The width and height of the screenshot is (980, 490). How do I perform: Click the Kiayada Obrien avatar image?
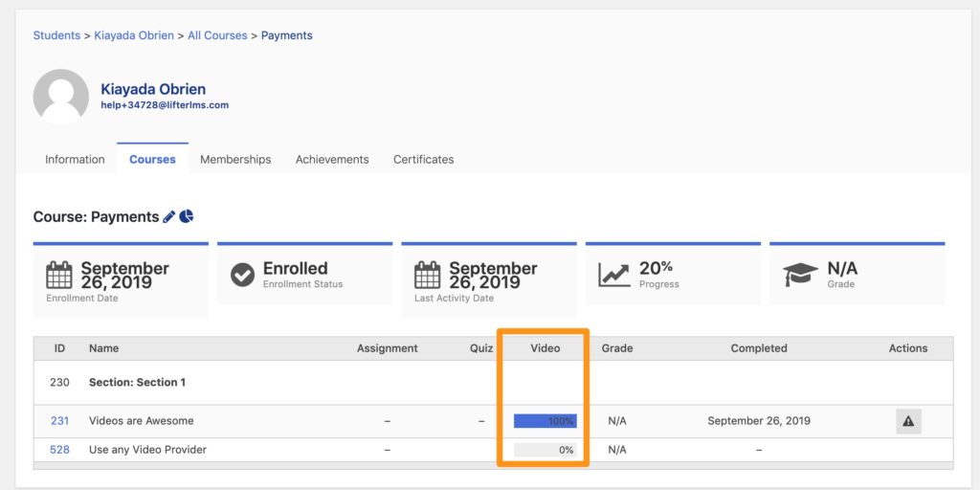[60, 97]
